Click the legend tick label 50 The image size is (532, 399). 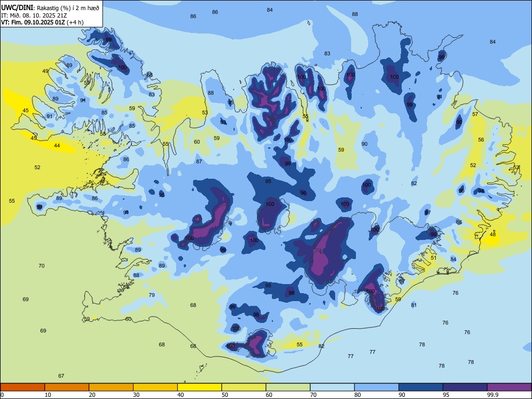coord(225,395)
